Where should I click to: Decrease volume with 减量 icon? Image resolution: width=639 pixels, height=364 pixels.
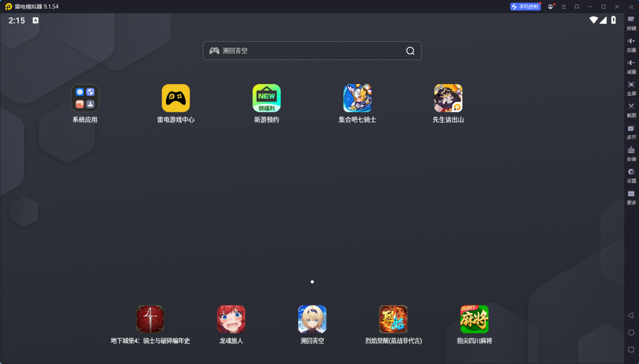point(631,66)
